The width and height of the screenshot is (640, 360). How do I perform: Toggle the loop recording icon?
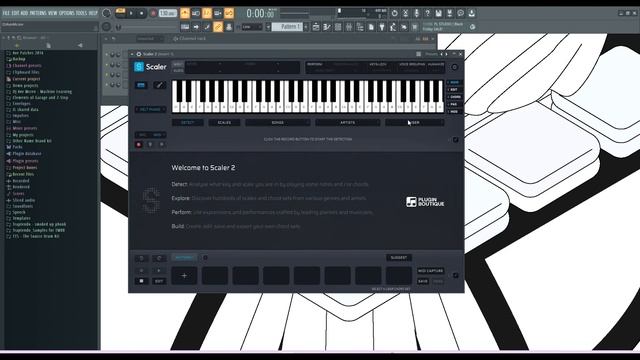point(229,13)
